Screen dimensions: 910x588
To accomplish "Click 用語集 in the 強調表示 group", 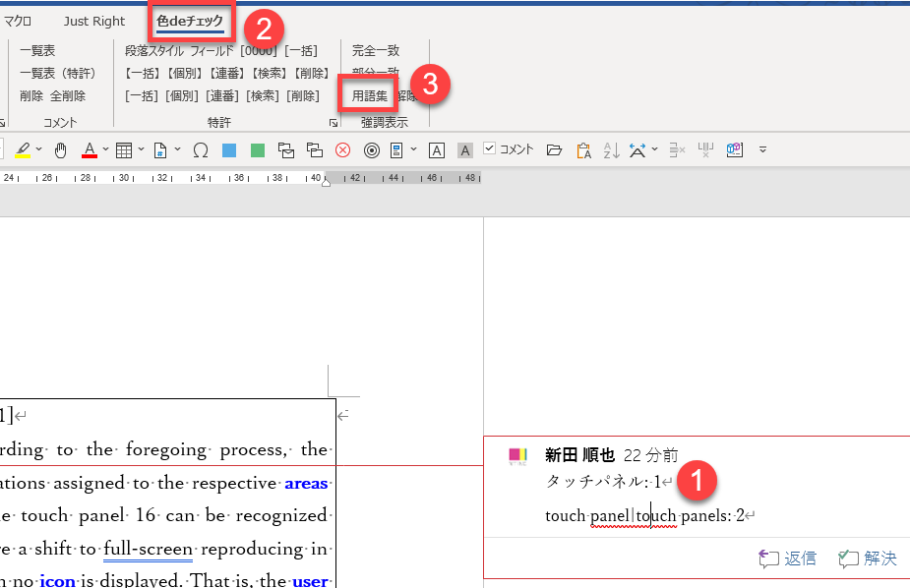I will coord(370,96).
